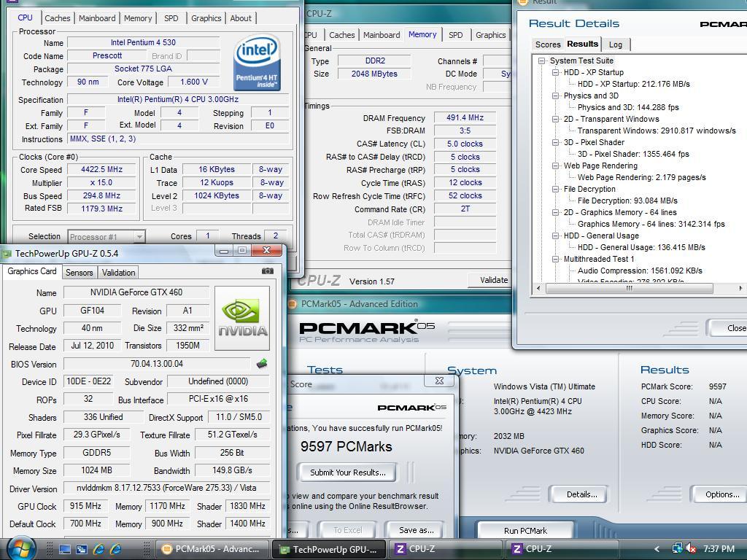Click the 9597 PCMarks score text

pyautogui.click(x=347, y=447)
